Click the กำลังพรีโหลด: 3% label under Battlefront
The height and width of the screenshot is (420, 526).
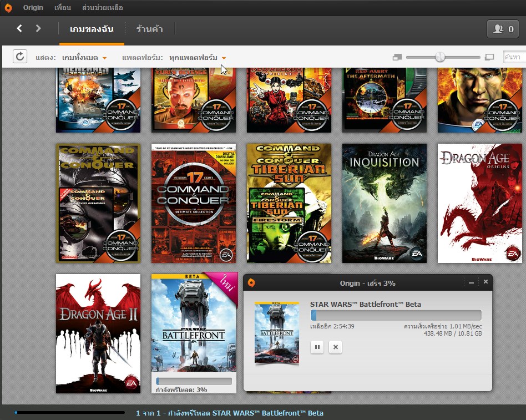[181, 390]
